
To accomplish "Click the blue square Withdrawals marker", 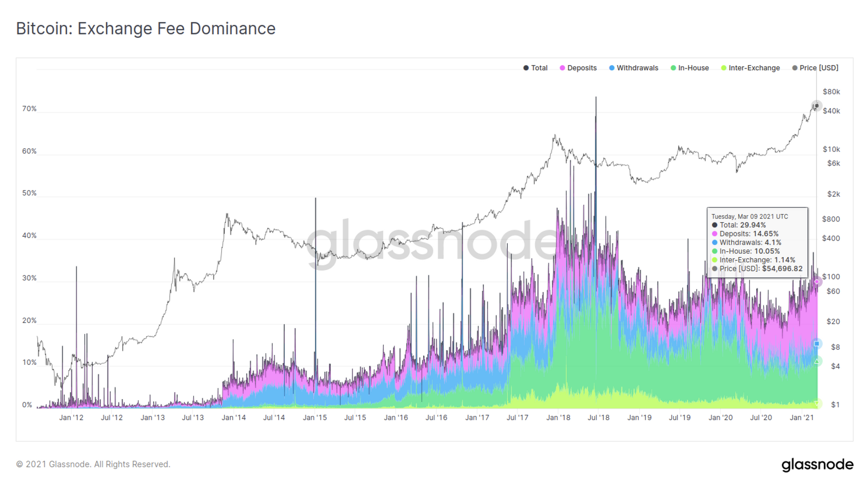I will tap(817, 344).
